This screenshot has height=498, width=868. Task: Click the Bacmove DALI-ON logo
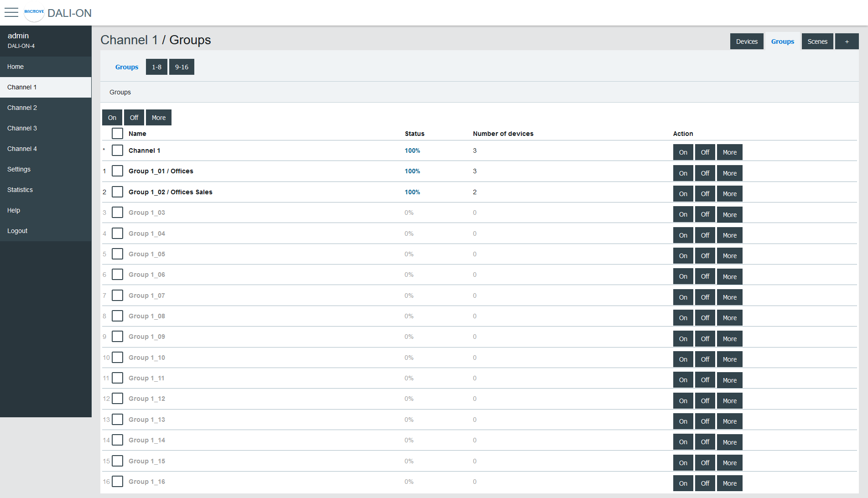pos(34,13)
